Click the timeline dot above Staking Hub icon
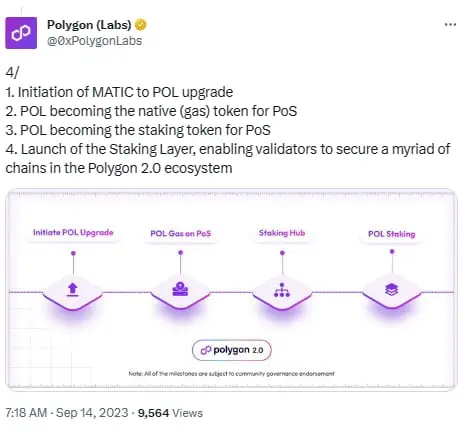 click(282, 253)
